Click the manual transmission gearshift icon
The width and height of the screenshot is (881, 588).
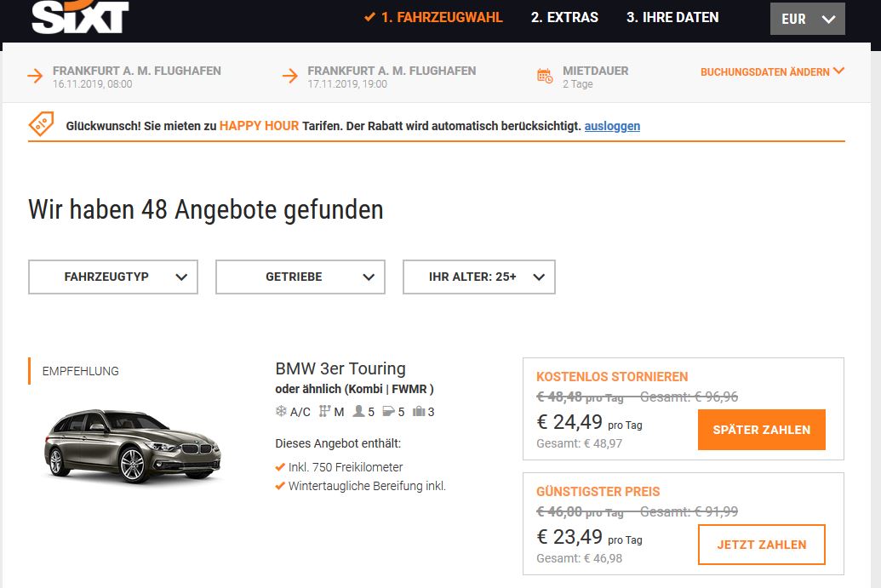coord(323,411)
